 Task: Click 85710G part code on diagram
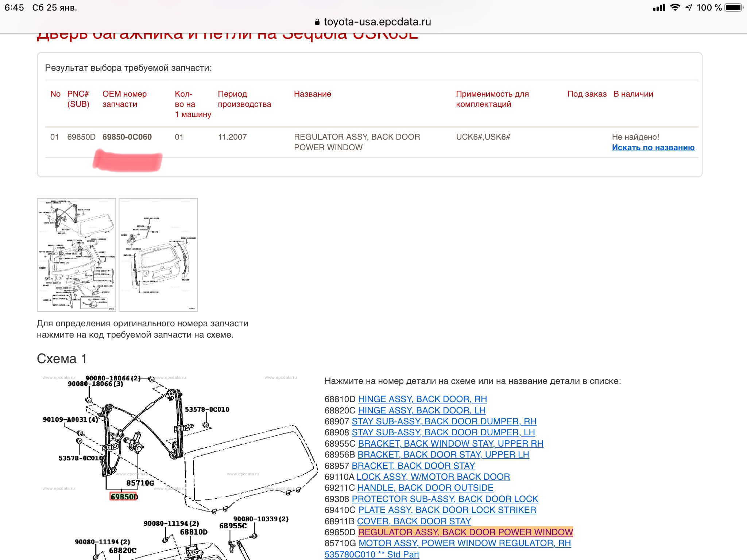point(140,483)
